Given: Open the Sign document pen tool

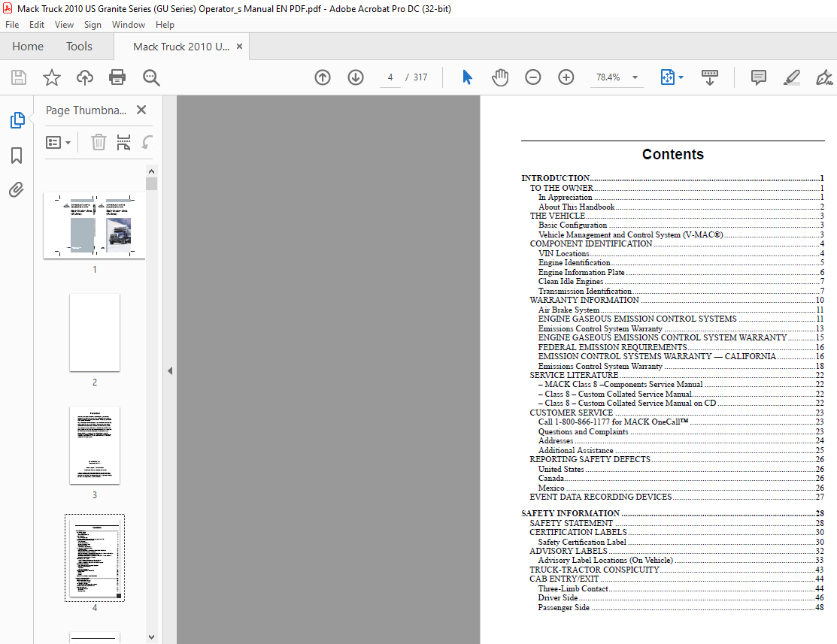Looking at the screenshot, I should [824, 77].
